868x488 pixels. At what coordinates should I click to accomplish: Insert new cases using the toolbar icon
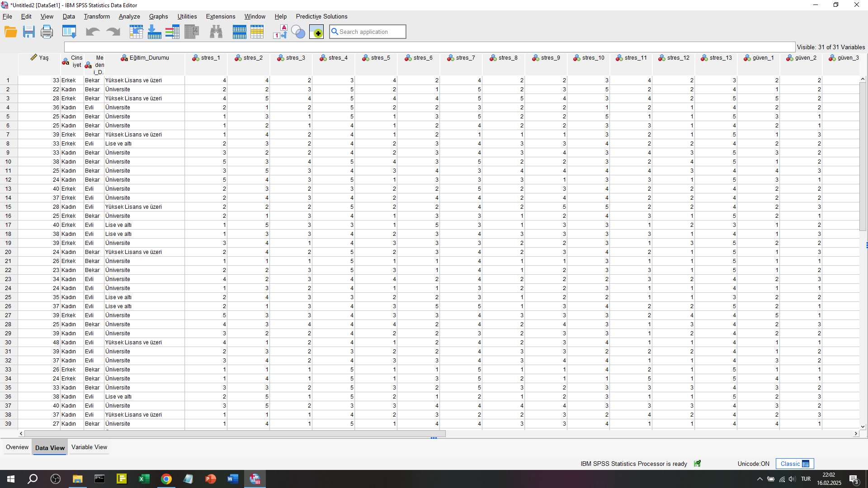(x=240, y=32)
